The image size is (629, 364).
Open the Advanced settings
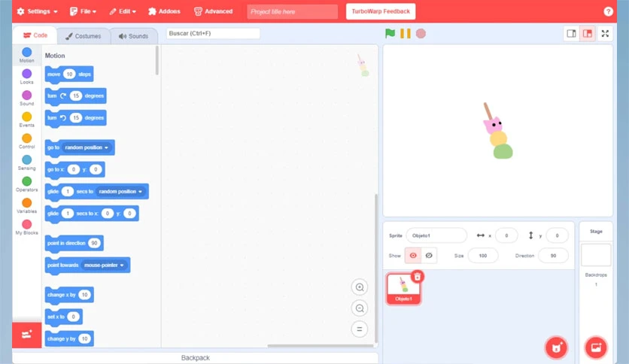(x=214, y=11)
